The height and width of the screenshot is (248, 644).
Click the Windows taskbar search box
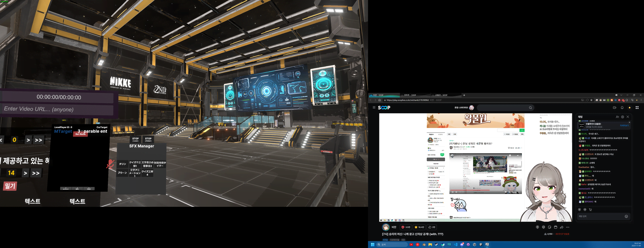click(x=392, y=245)
